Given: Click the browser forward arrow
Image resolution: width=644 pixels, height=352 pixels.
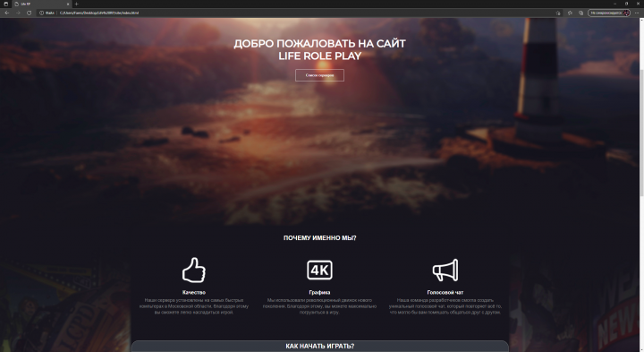Looking at the screenshot, I should tap(18, 13).
